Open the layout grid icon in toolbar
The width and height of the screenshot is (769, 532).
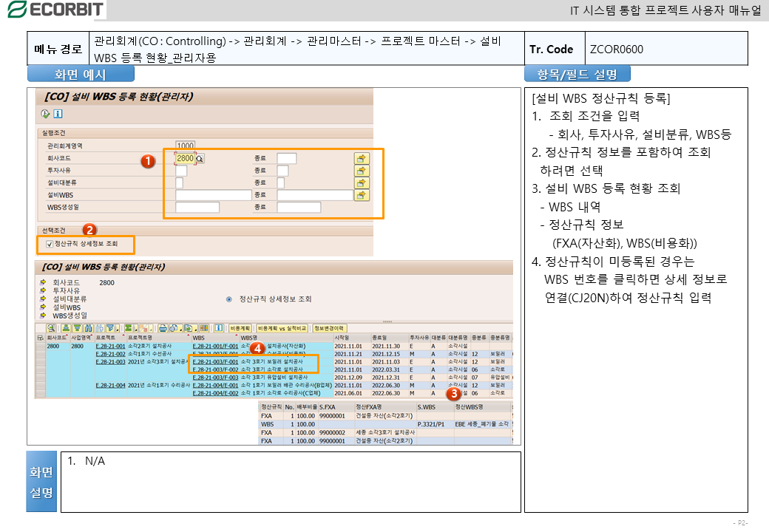click(x=204, y=328)
